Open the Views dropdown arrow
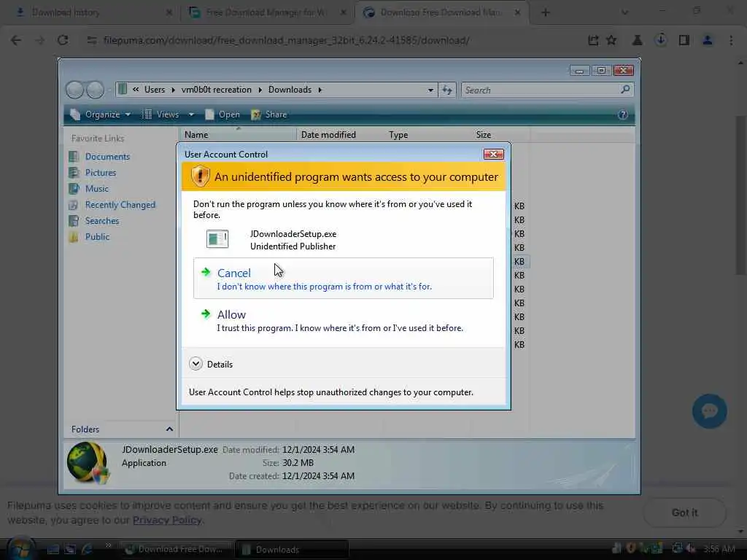Image resolution: width=747 pixels, height=560 pixels. pyautogui.click(x=191, y=114)
